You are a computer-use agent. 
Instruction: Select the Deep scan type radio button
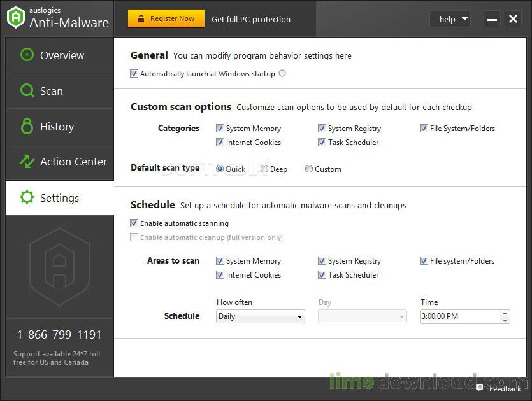[264, 169]
